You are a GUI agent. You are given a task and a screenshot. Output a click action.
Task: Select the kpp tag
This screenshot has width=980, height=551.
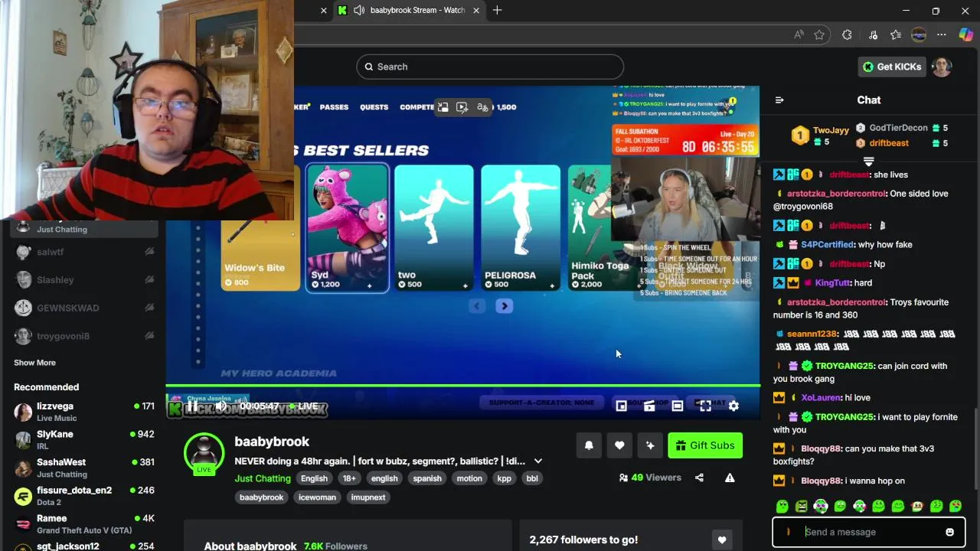click(504, 478)
